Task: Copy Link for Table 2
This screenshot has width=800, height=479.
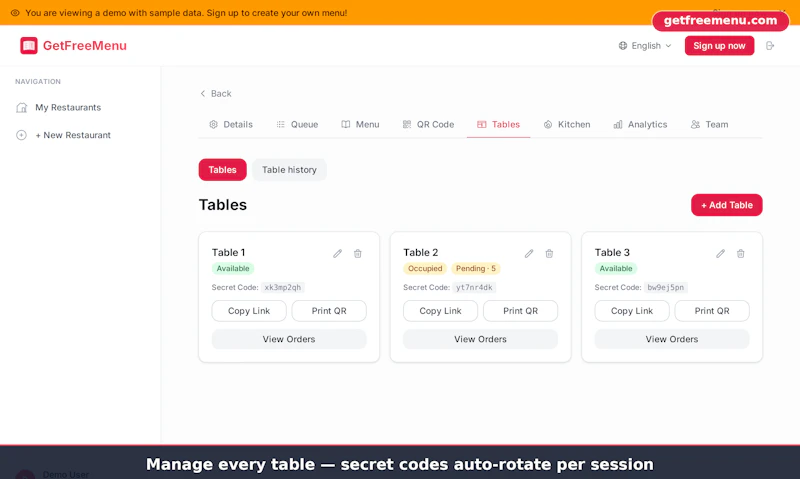Action: pos(440,311)
